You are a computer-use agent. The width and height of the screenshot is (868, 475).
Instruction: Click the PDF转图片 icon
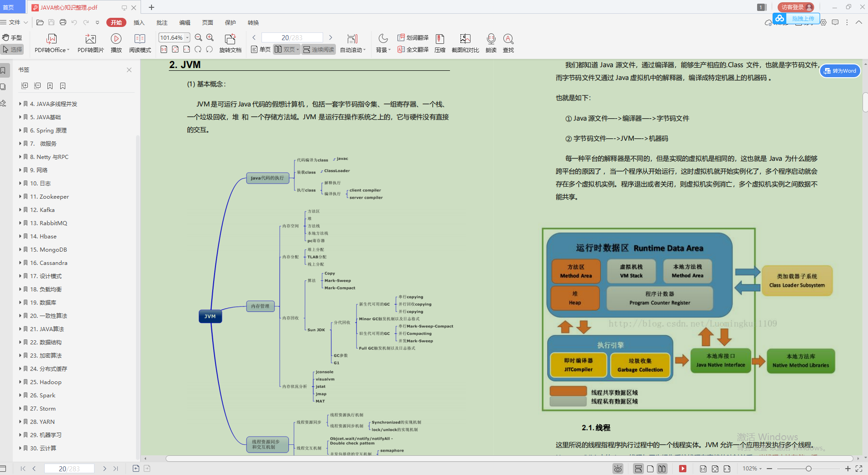coord(90,43)
